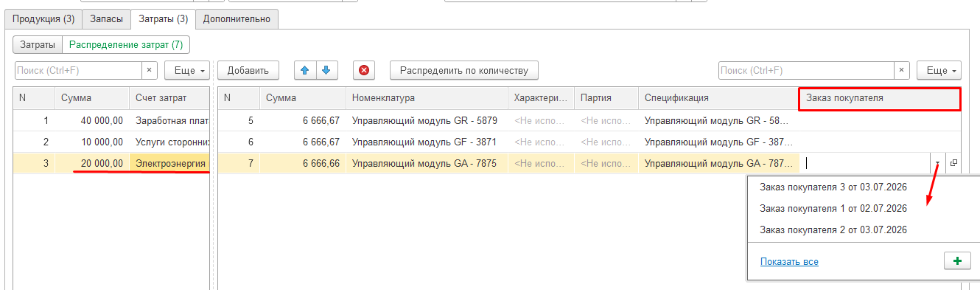
Task: Choose Заказ покупателя 2 от 03.07.2026
Action: pos(833,229)
